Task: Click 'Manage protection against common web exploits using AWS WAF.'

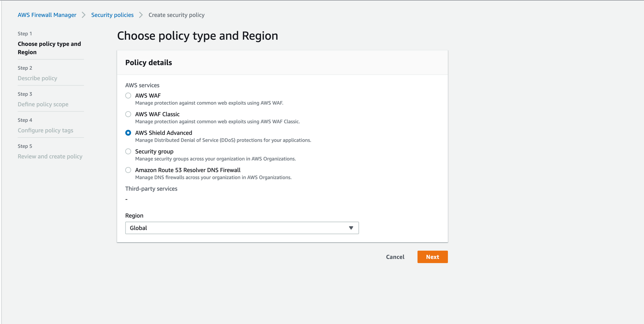Action: (x=209, y=103)
